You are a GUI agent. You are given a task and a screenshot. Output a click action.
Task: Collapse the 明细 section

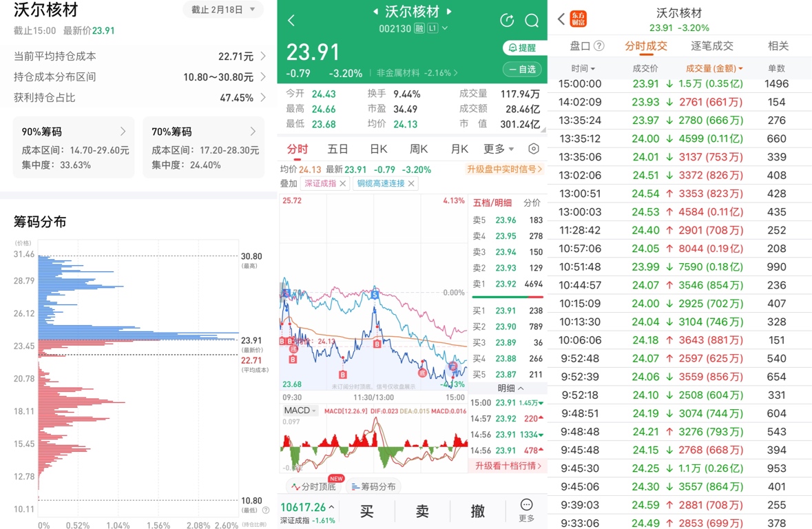(510, 388)
